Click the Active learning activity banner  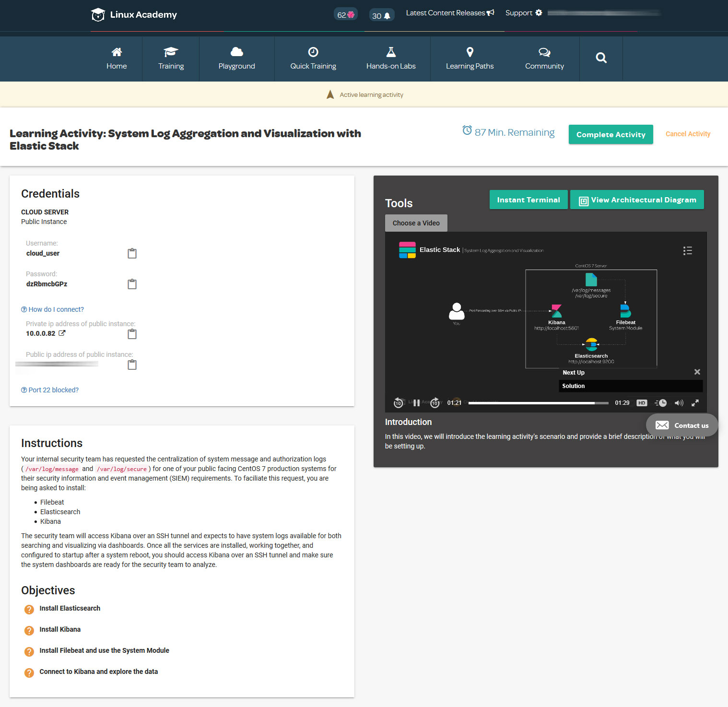364,94
